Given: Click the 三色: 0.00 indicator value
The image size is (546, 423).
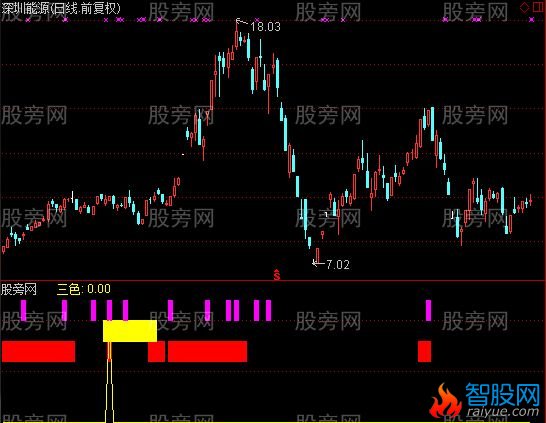Looking at the screenshot, I should click(x=84, y=289).
